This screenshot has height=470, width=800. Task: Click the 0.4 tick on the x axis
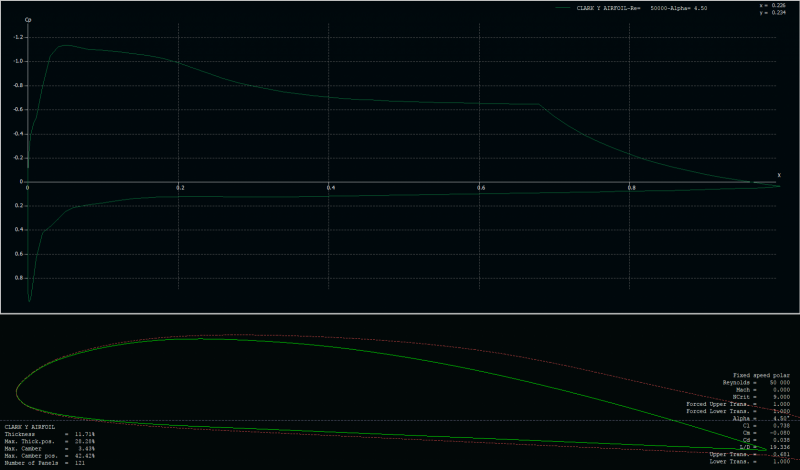[x=330, y=188]
